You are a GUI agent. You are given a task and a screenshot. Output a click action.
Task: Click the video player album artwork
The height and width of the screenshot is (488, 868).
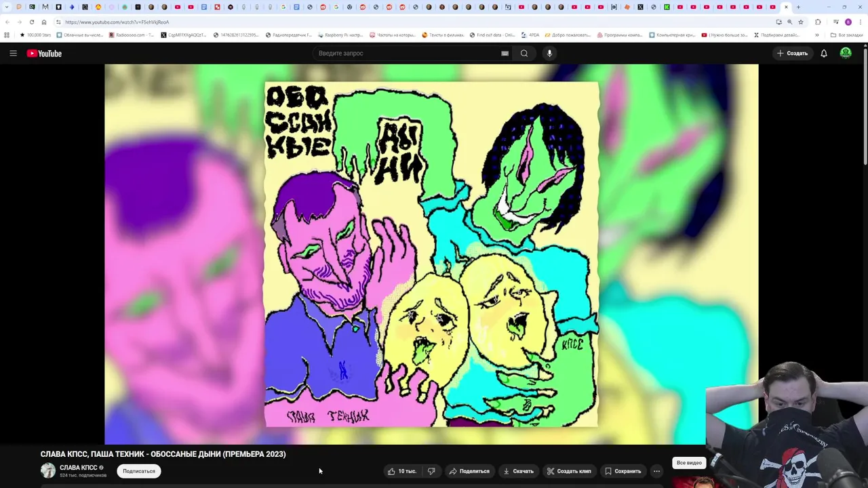click(x=431, y=254)
